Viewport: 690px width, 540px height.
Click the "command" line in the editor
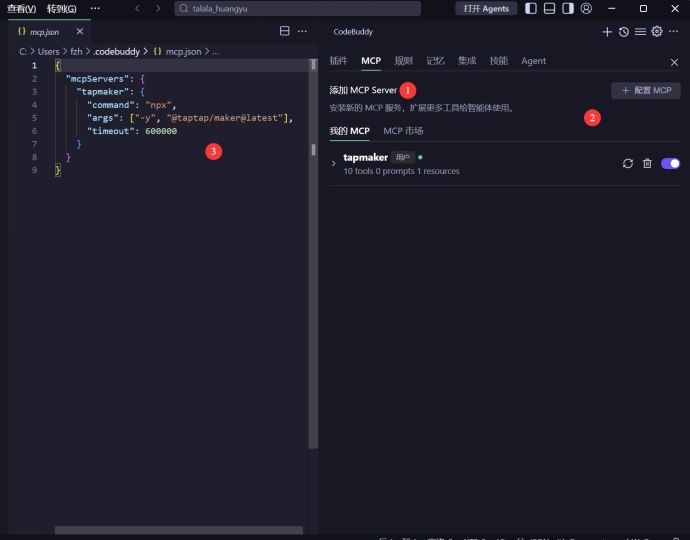tap(132, 105)
